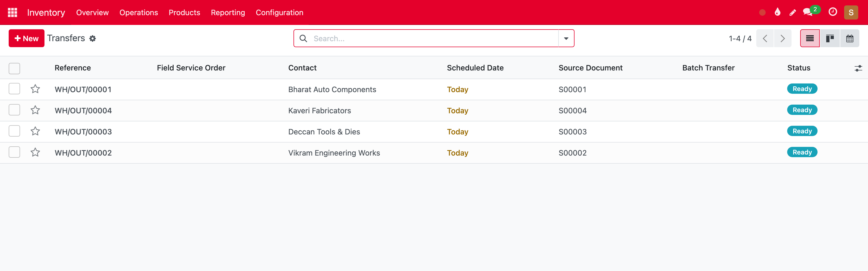
Task: Click the Inventory app title
Action: point(46,12)
